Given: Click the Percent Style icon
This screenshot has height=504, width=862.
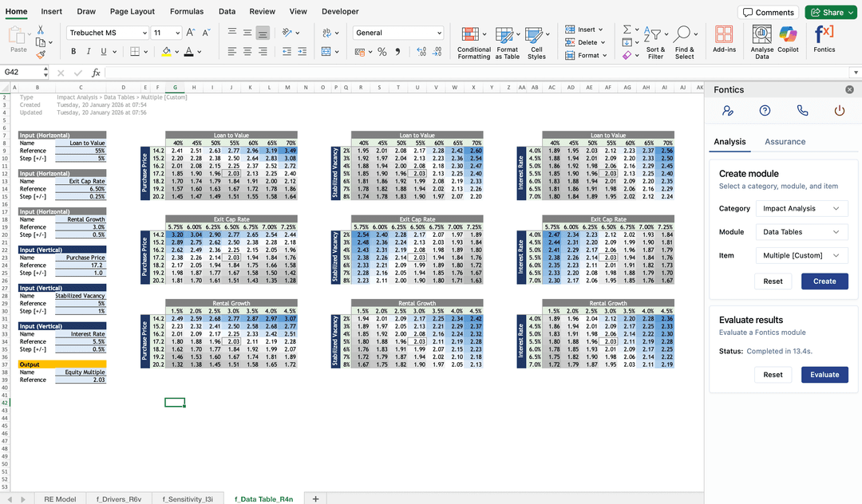Looking at the screenshot, I should click(382, 52).
